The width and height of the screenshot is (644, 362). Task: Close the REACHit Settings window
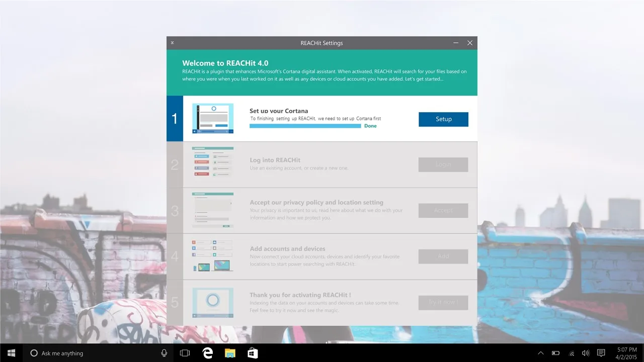[470, 43]
